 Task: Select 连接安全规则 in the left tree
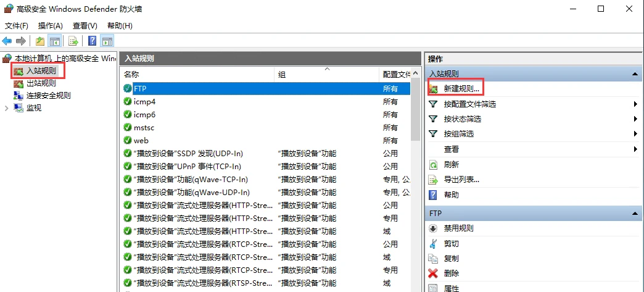click(49, 96)
